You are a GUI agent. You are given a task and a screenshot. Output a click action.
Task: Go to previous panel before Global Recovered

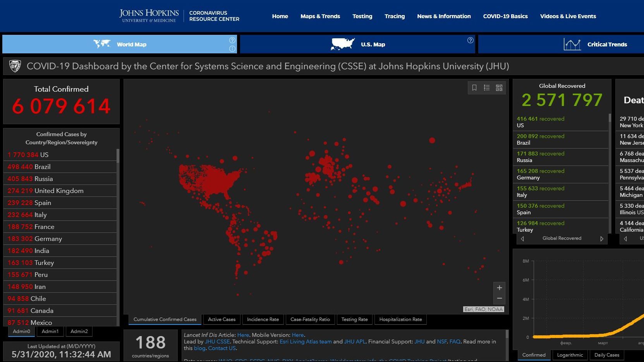[x=522, y=239]
